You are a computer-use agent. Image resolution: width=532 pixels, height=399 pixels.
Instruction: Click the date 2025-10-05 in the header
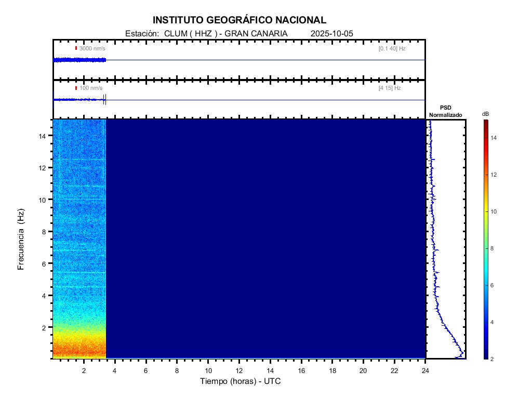pos(331,33)
